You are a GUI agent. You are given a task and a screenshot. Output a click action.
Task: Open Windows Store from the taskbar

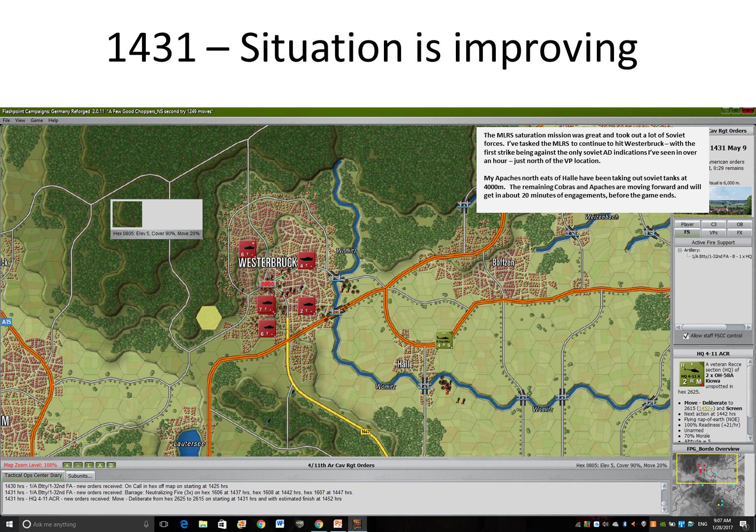click(222, 524)
